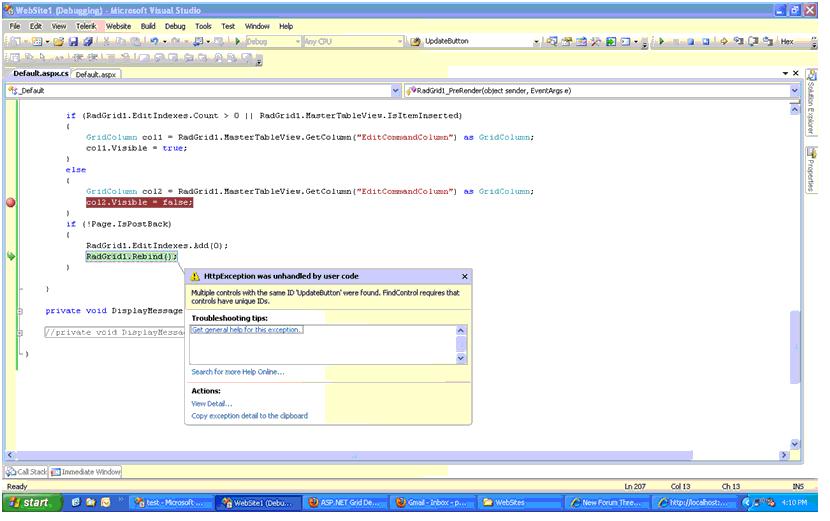This screenshot has height=521, width=830.
Task: Click the Copy icon in the toolbar
Action: click(121, 41)
